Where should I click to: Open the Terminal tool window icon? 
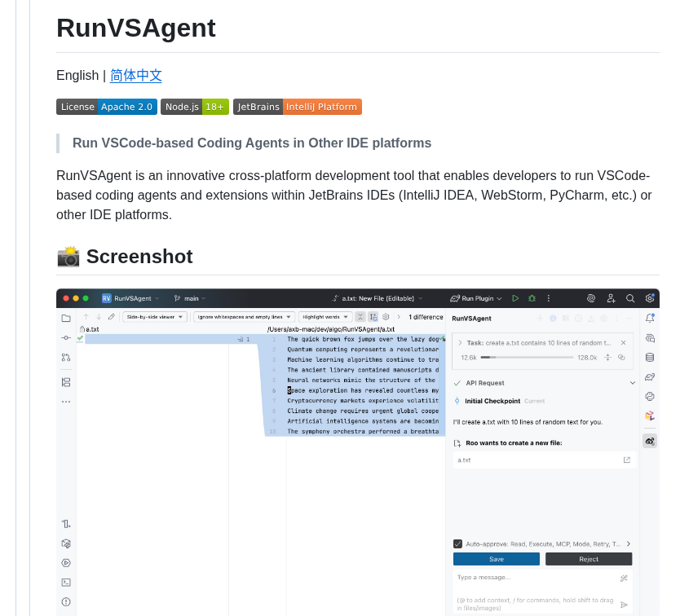[x=66, y=583]
